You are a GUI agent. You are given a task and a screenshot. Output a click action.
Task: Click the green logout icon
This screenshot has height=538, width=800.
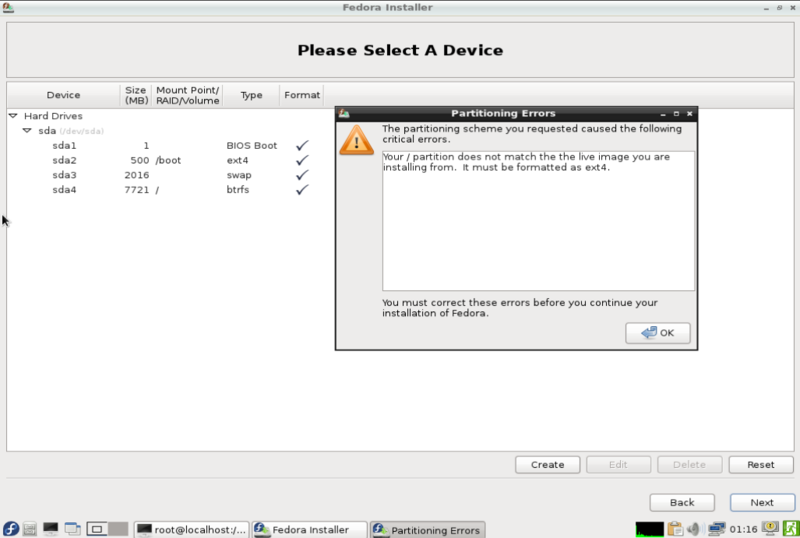coord(791,529)
